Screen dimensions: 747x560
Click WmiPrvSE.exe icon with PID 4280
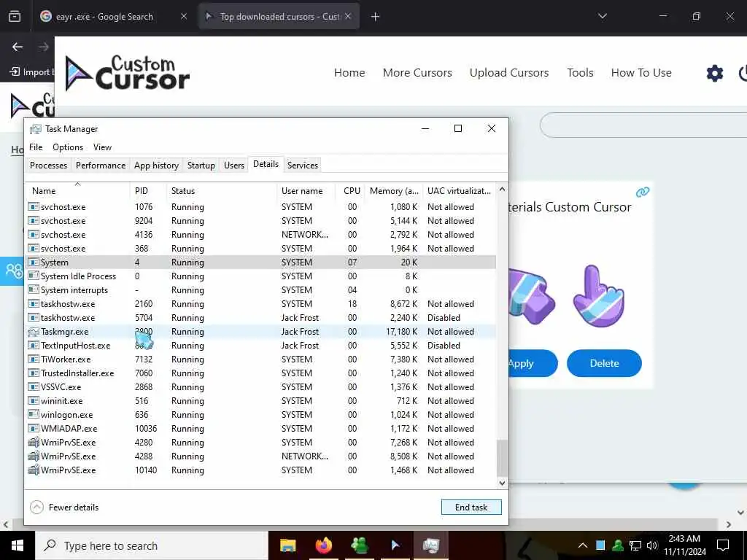[x=34, y=443]
